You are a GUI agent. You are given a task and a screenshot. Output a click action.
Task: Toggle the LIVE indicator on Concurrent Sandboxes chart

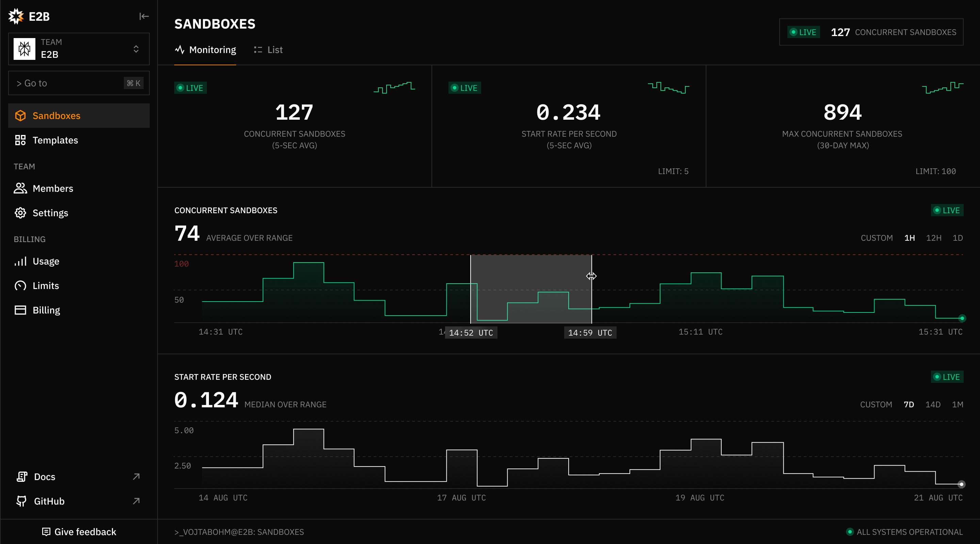point(947,210)
